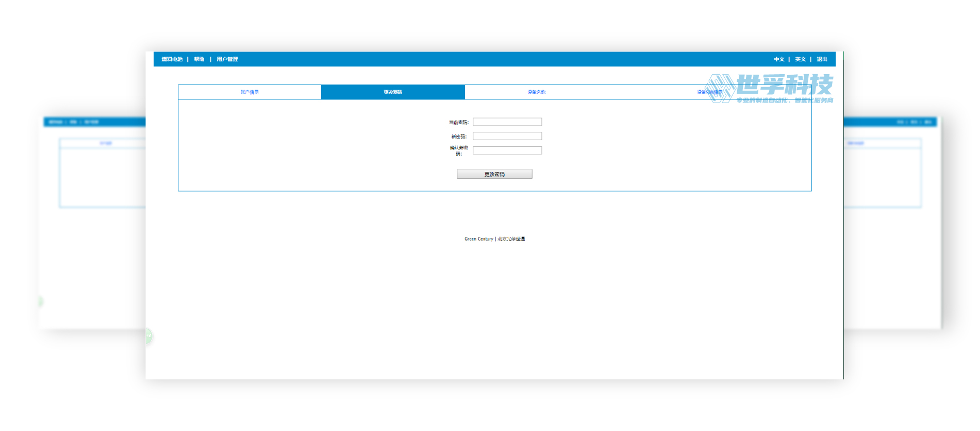Select the 确认新密码 input field

507,150
